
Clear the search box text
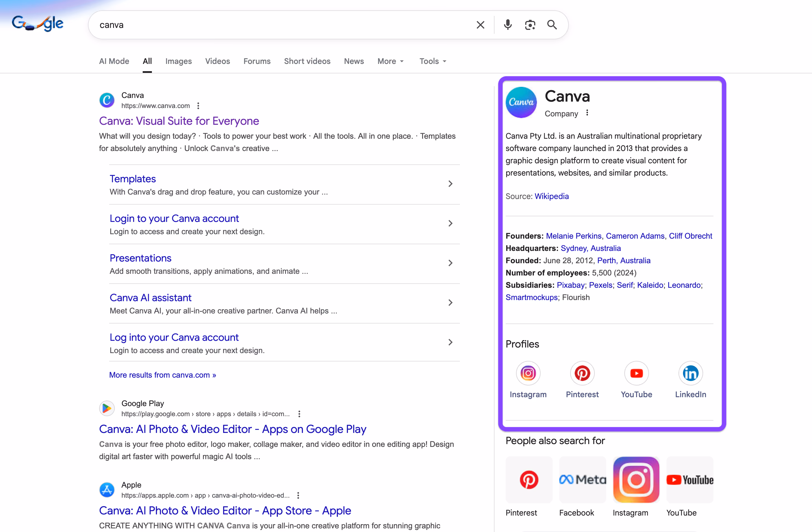480,25
